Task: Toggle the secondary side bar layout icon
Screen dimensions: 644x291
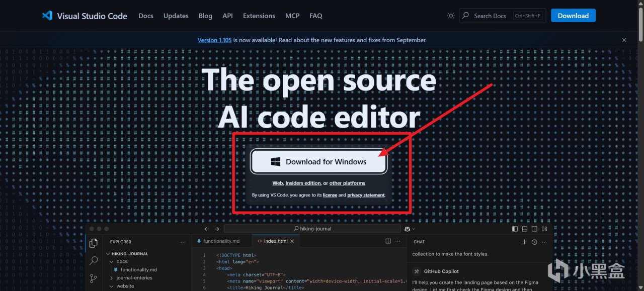Action: click(x=534, y=229)
